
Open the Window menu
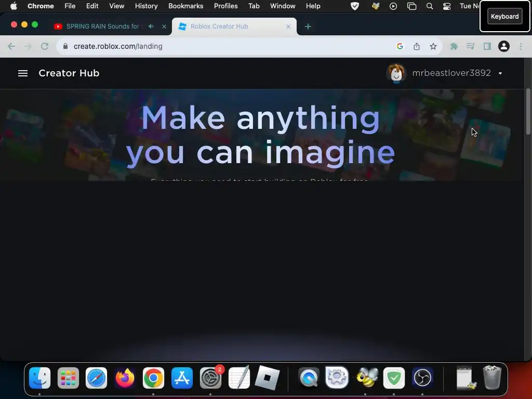(283, 6)
